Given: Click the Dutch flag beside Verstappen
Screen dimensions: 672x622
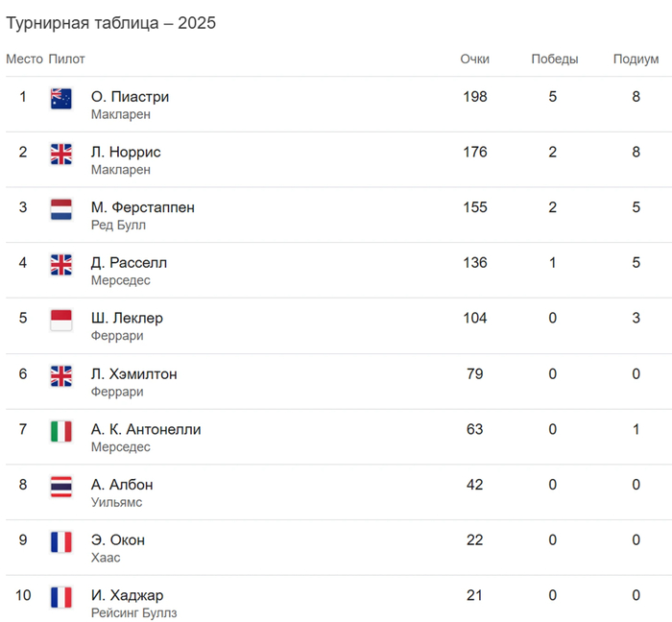Looking at the screenshot, I should (61, 209).
